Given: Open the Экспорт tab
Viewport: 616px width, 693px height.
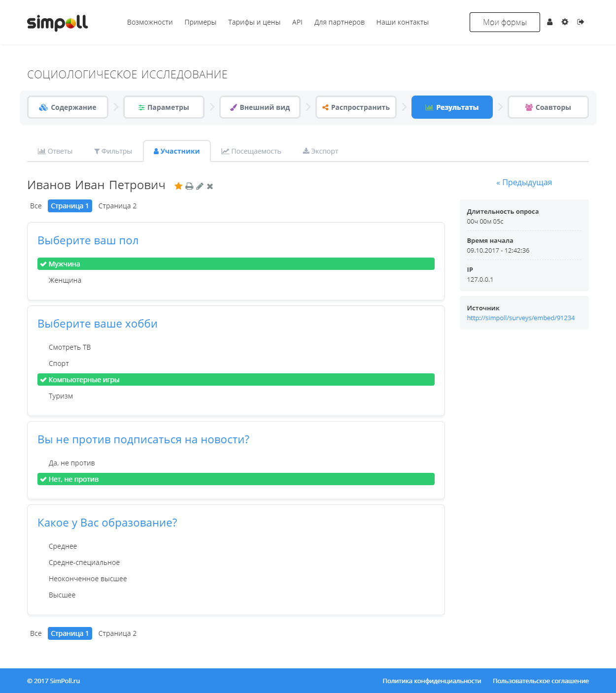Looking at the screenshot, I should click(x=320, y=151).
